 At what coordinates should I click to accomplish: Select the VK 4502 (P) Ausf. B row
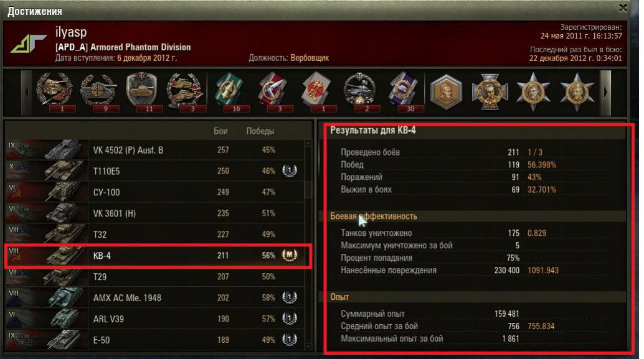155,150
